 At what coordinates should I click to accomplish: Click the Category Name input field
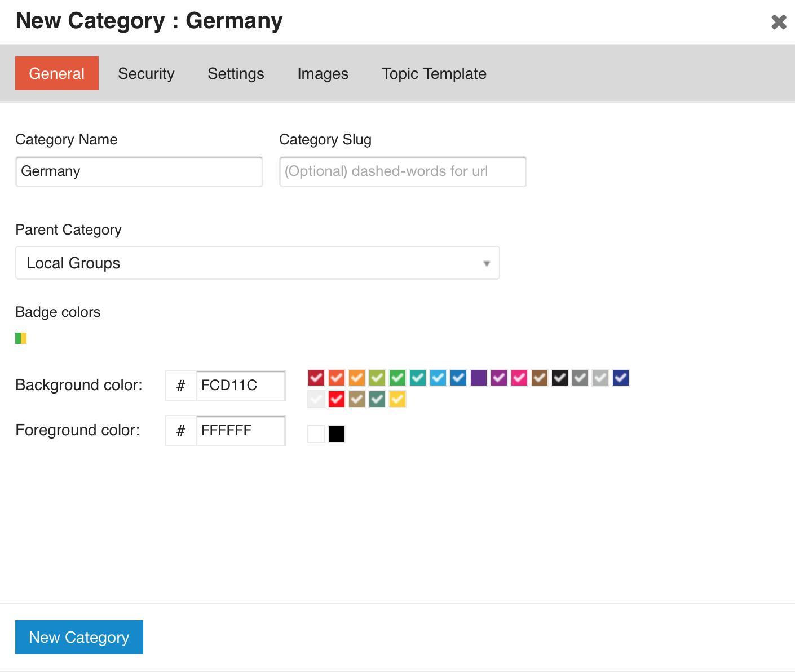pyautogui.click(x=139, y=171)
